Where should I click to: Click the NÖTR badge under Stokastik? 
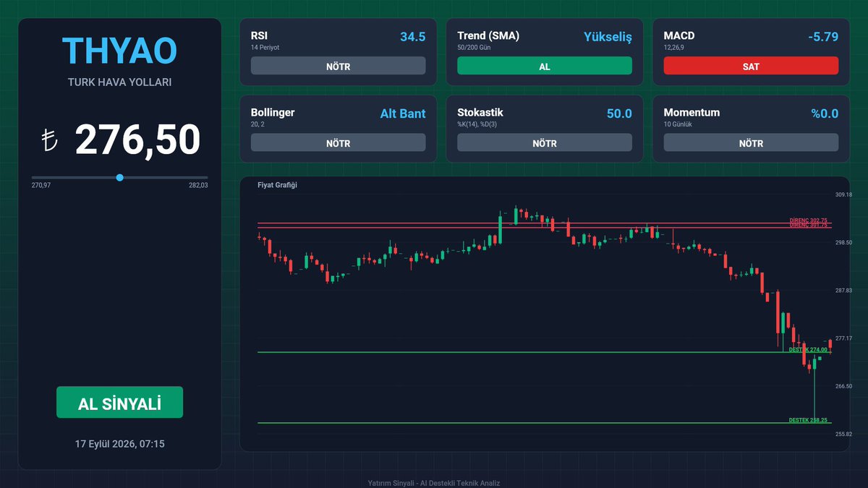(x=545, y=143)
